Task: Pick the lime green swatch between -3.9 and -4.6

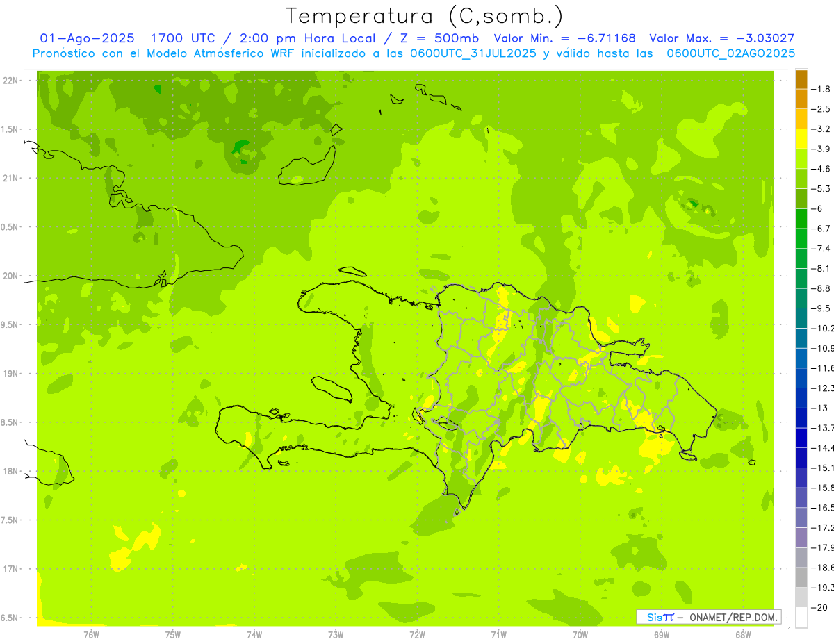Action: coord(802,159)
